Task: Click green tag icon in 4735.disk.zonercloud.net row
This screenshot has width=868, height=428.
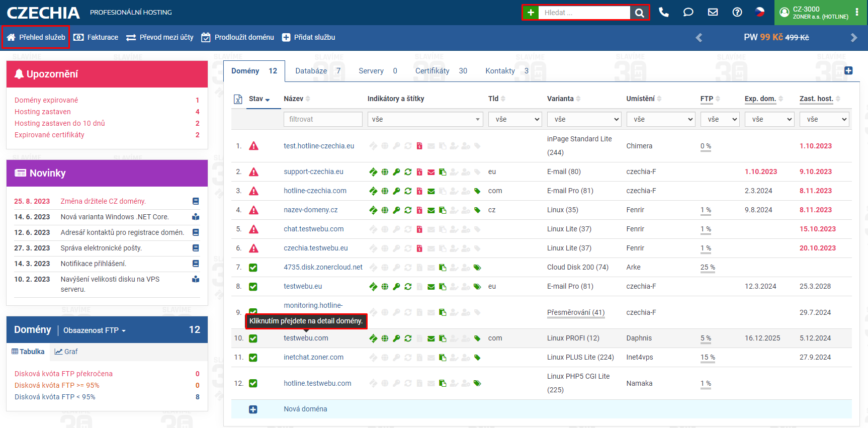Action: coord(477,268)
